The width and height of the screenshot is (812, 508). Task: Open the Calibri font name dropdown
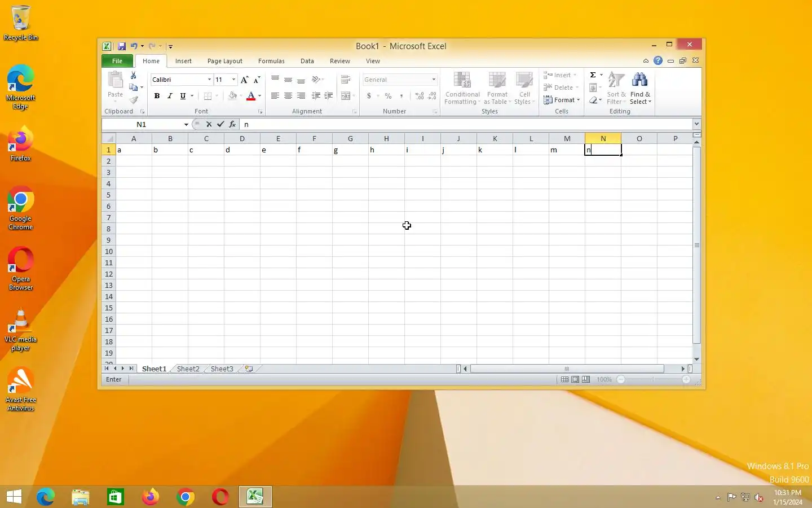tap(209, 80)
